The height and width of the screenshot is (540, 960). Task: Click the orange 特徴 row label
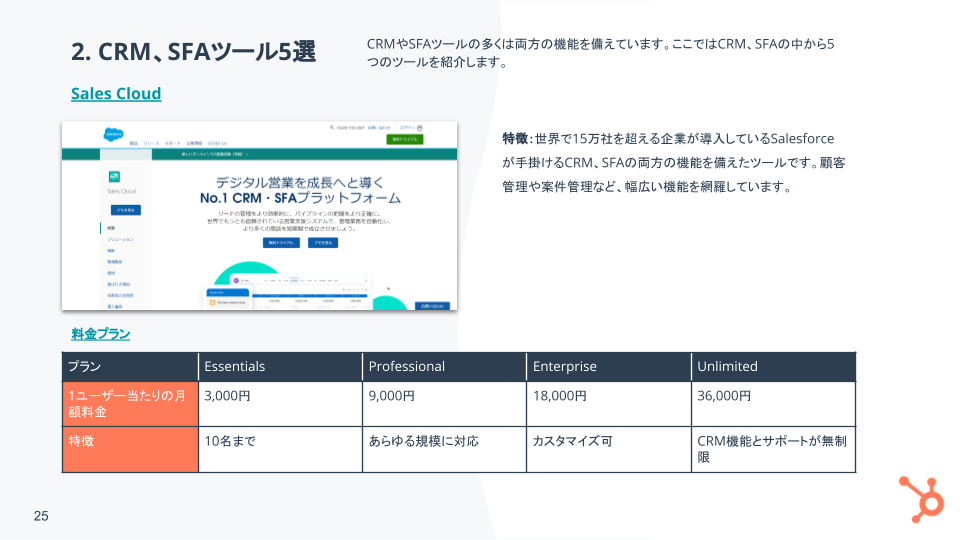click(130, 449)
